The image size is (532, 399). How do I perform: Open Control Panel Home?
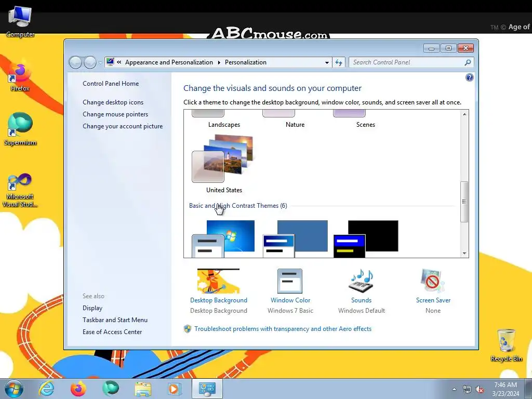click(x=111, y=84)
